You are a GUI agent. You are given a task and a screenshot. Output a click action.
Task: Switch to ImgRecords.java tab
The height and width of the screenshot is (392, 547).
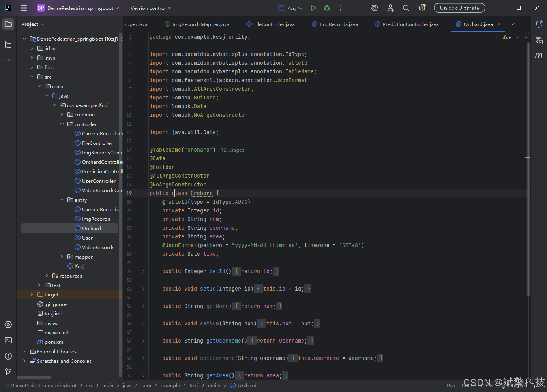[335, 24]
